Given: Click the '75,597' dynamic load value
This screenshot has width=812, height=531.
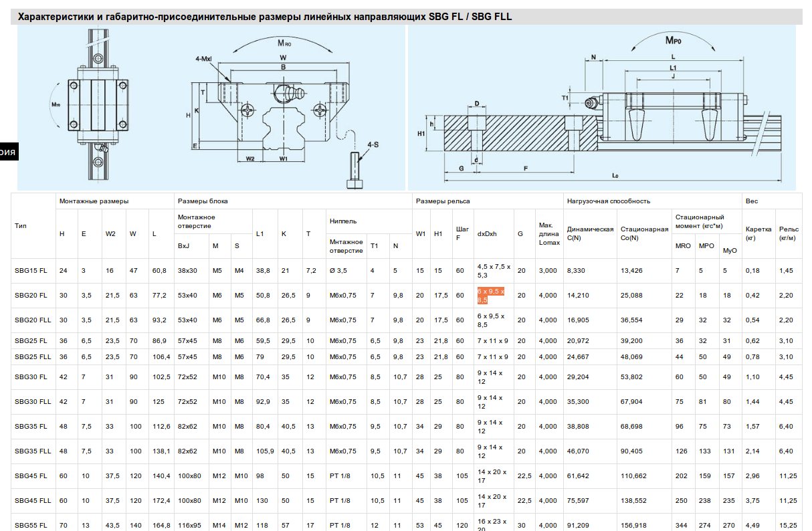Looking at the screenshot, I should pos(578,501).
